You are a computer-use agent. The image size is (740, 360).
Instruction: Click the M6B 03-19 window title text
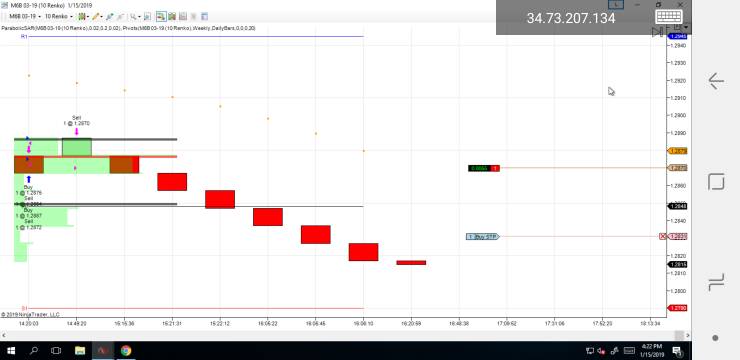coord(51,5)
